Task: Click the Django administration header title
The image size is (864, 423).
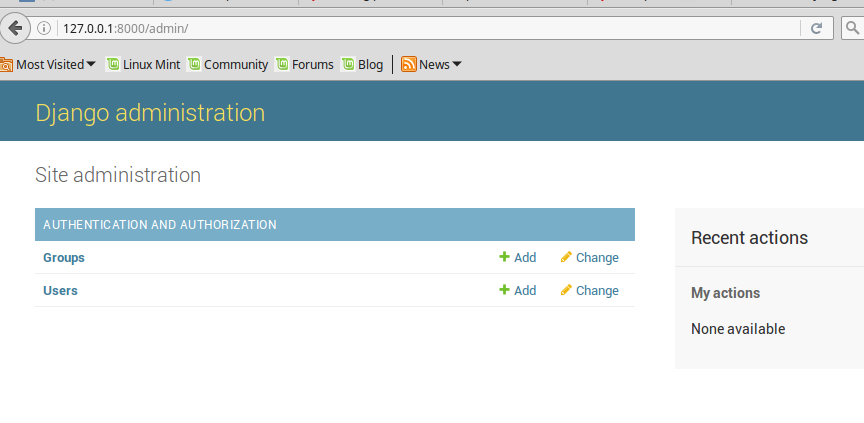Action: tap(150, 113)
